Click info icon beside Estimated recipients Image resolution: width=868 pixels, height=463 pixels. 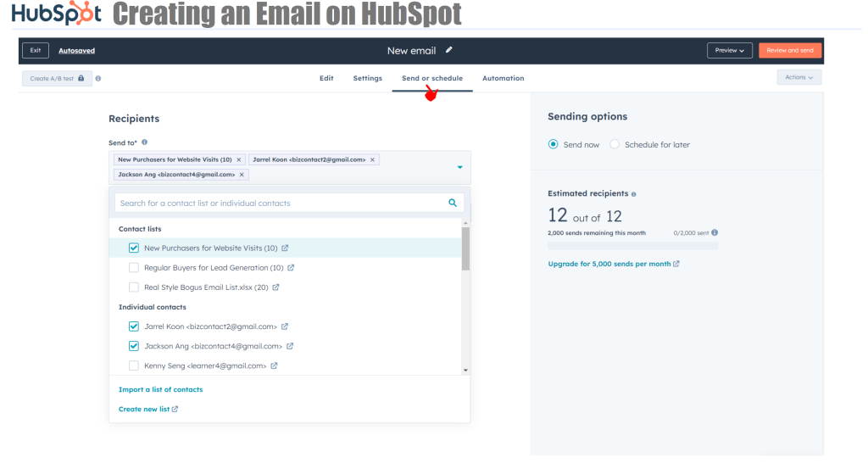634,194
